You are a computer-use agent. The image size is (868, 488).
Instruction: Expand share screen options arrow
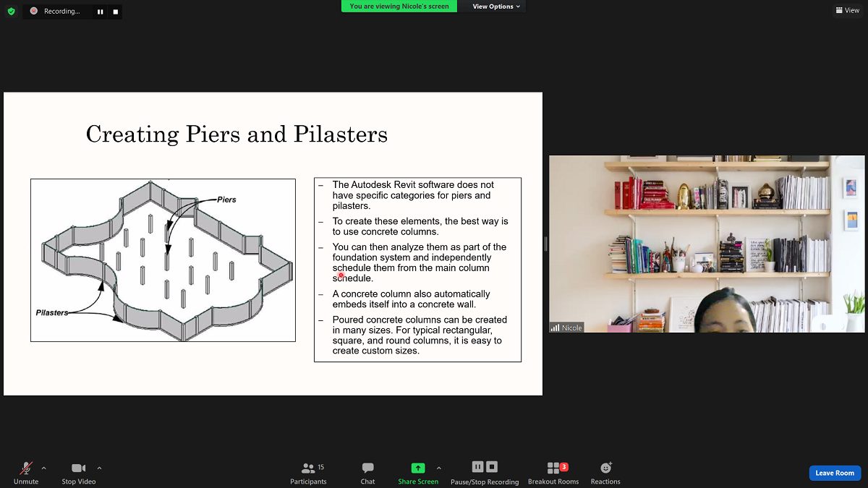(x=438, y=468)
